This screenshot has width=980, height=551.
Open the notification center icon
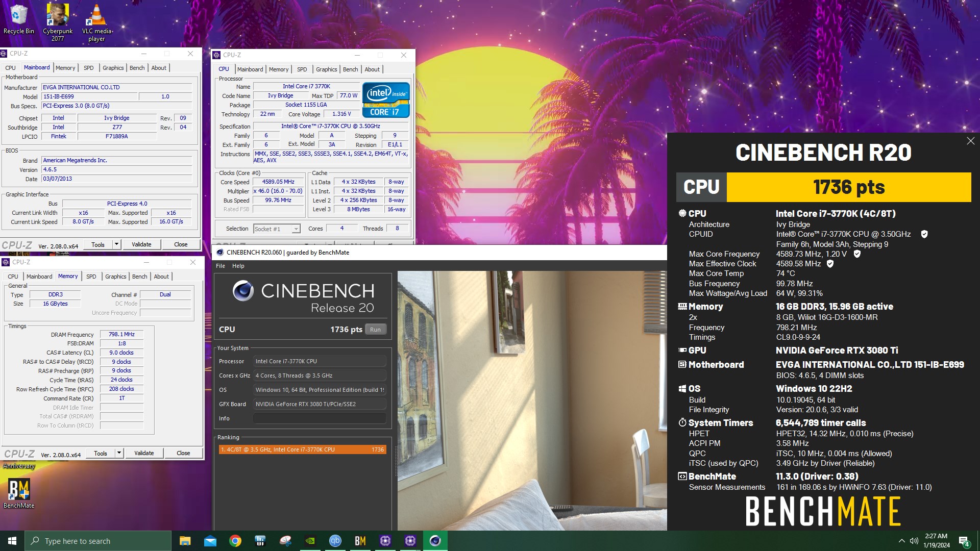[964, 541]
